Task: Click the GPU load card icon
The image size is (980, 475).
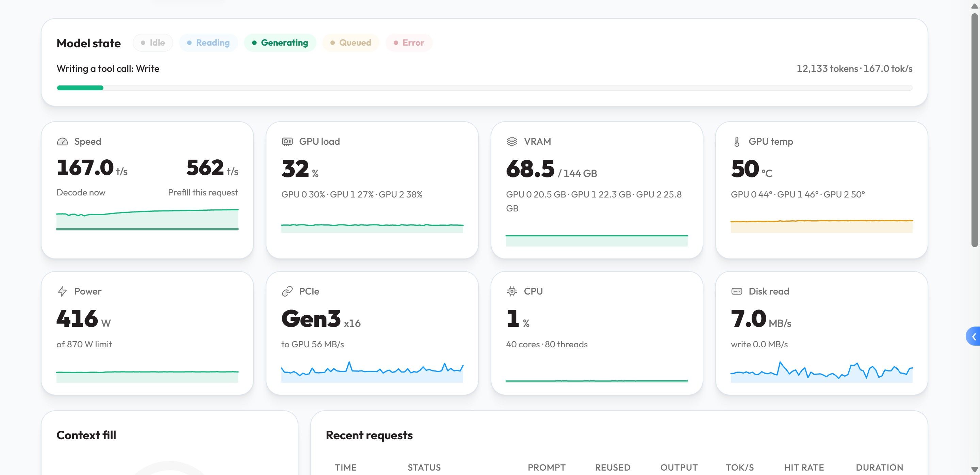Action: pyautogui.click(x=287, y=142)
